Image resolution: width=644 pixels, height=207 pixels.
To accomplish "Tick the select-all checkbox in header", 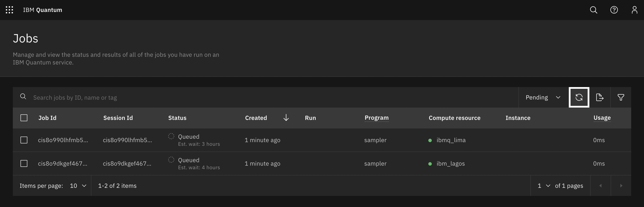I will 24,118.
